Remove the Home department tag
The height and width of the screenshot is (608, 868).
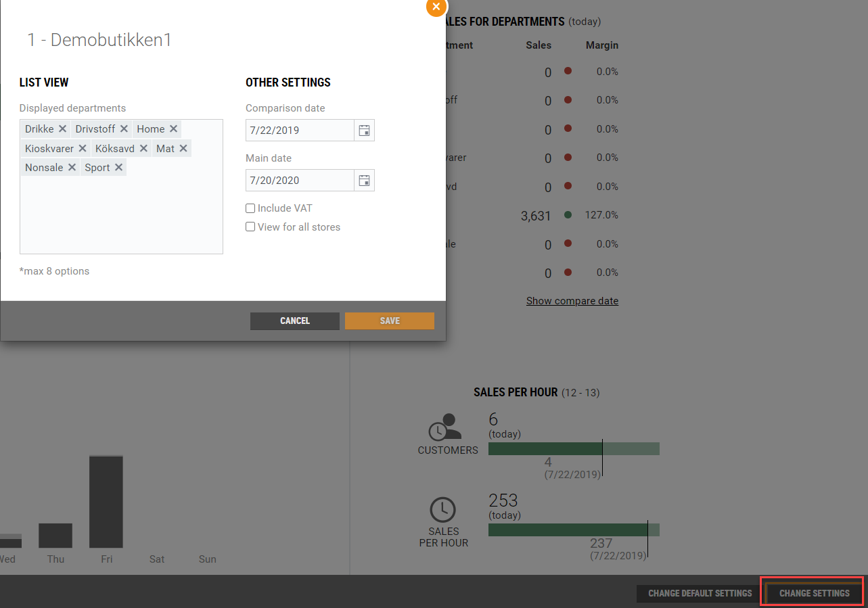pos(173,129)
